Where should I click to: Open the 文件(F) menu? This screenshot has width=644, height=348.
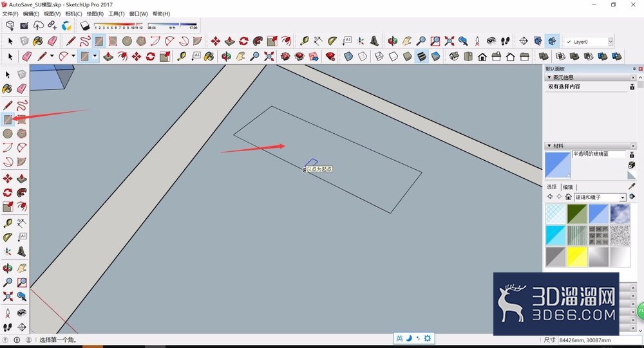click(x=10, y=14)
